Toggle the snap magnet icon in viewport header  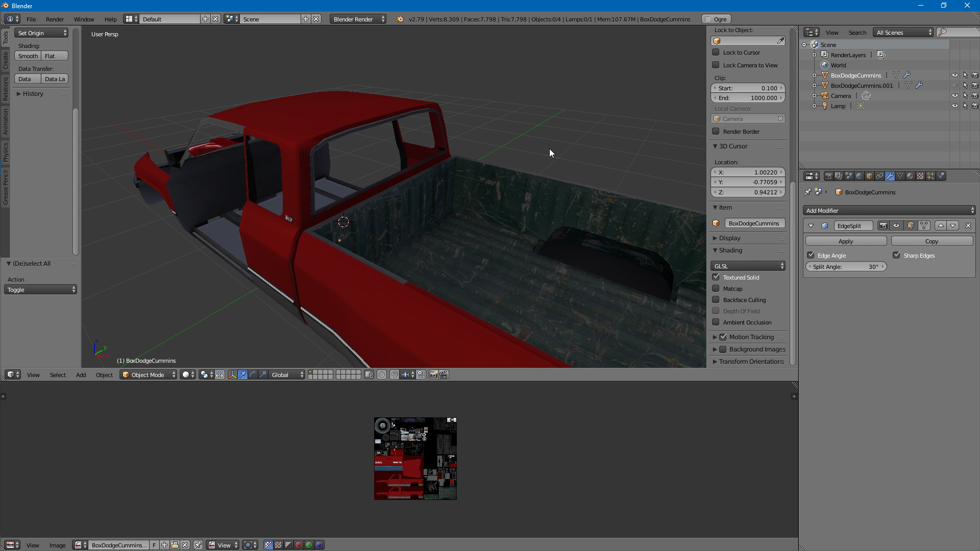[395, 375]
